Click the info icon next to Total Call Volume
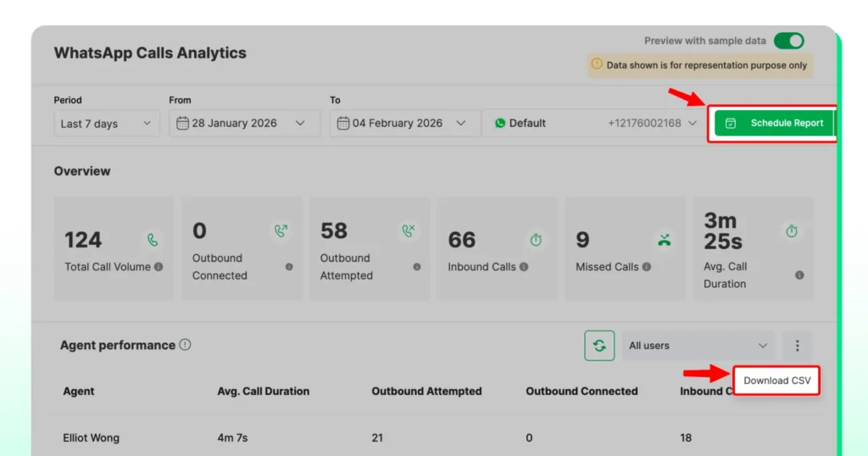This screenshot has width=868, height=456. [x=159, y=267]
